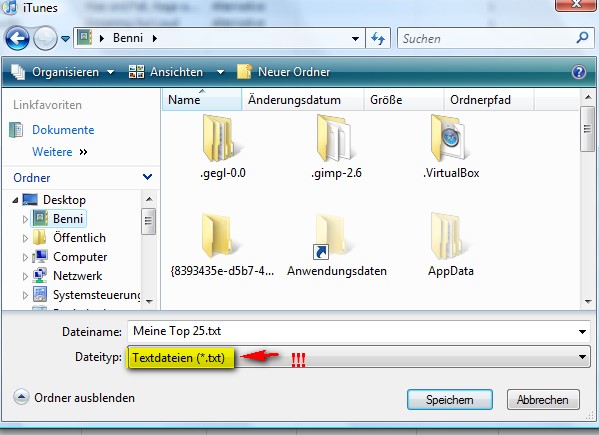Click the Ansichten views button

pos(166,72)
